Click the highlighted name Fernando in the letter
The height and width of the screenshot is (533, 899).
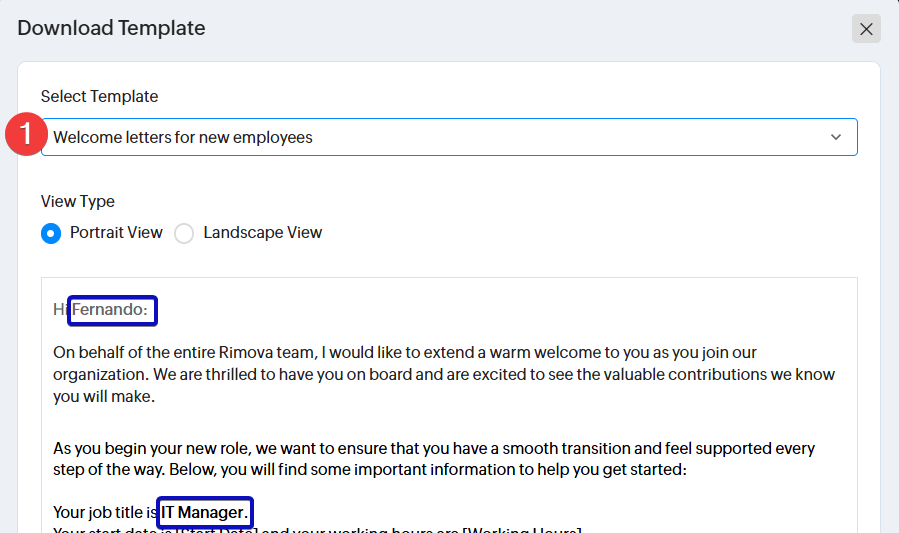click(111, 310)
